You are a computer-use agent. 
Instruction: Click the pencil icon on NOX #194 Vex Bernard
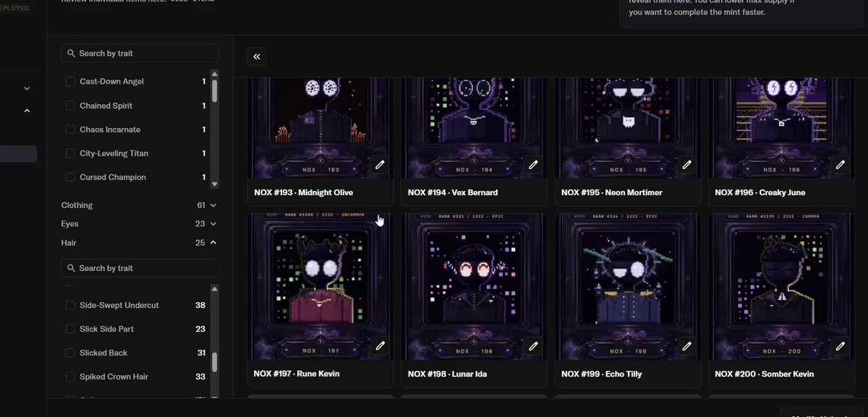[533, 165]
